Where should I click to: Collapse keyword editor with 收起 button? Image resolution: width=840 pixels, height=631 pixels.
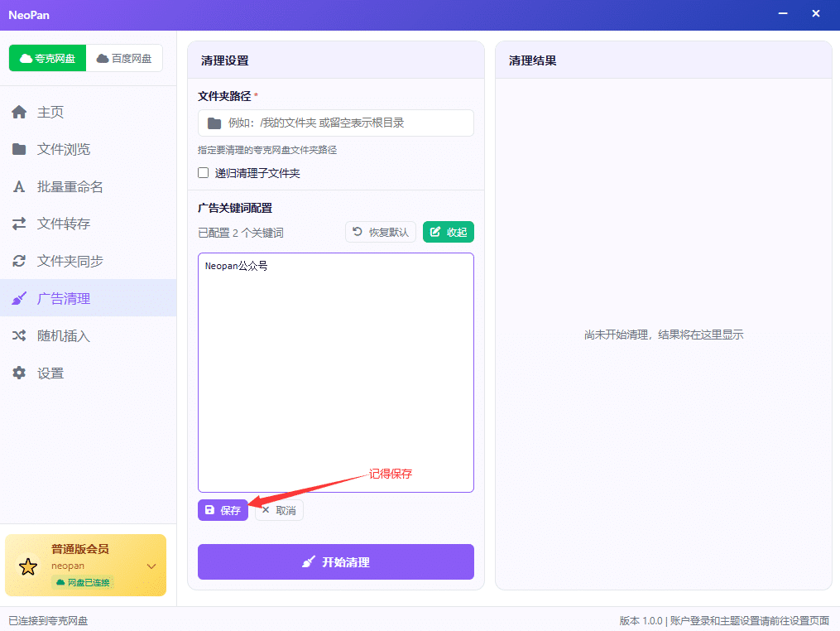coord(449,232)
